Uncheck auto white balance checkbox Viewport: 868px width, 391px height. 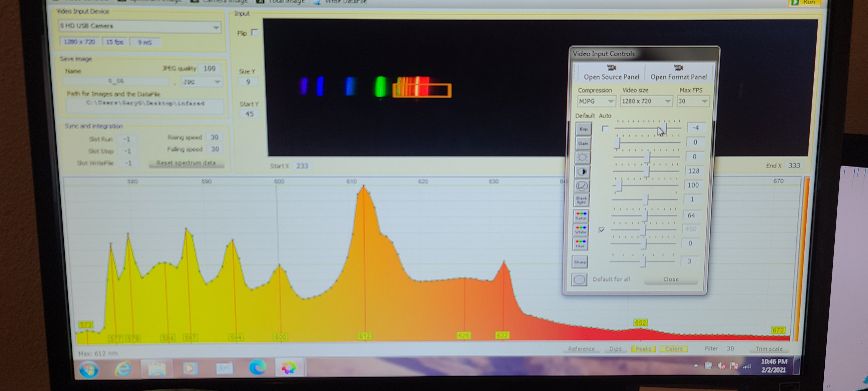coord(602,230)
